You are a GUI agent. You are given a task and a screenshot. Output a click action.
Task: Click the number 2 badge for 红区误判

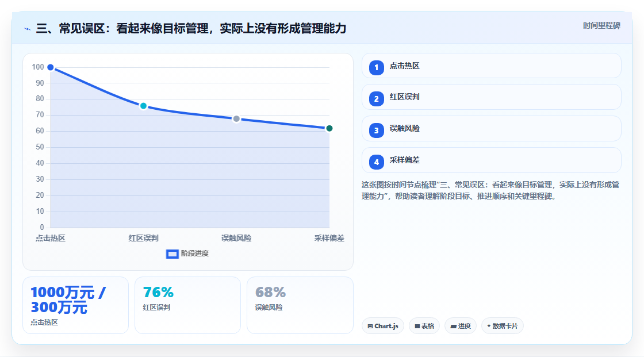click(376, 99)
